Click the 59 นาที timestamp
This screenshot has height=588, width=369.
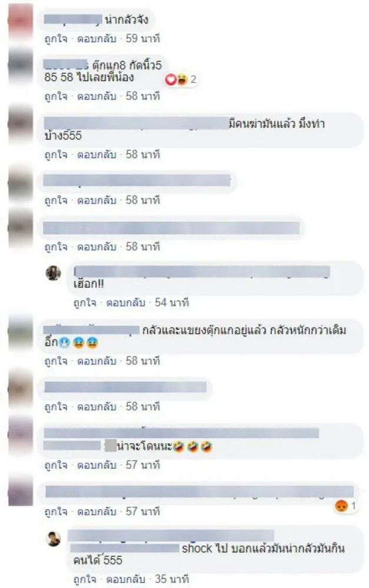tap(142, 39)
